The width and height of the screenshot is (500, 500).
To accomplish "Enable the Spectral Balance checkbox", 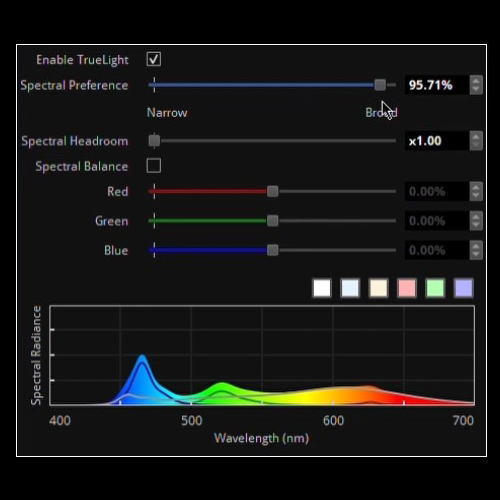I will pyautogui.click(x=154, y=166).
